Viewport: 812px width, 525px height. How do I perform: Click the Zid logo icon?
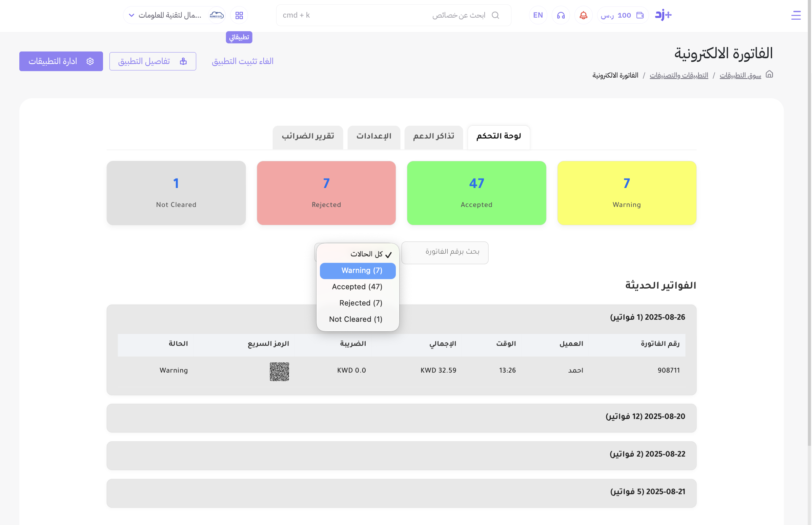663,15
